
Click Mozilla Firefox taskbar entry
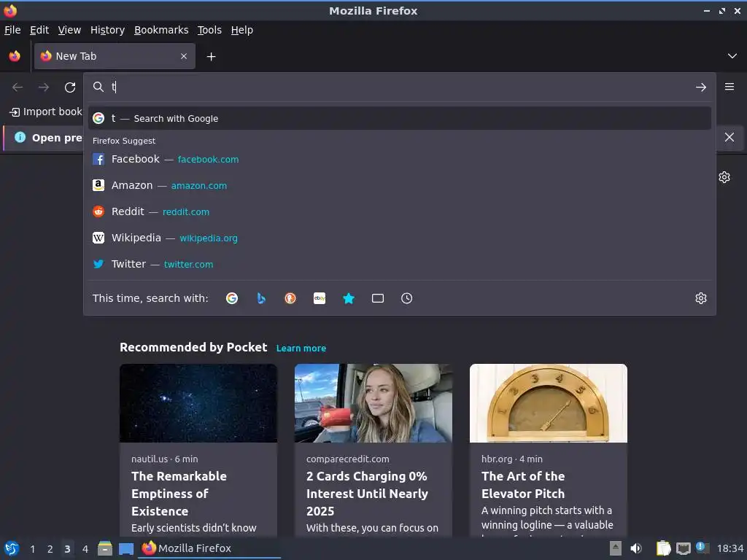209,548
